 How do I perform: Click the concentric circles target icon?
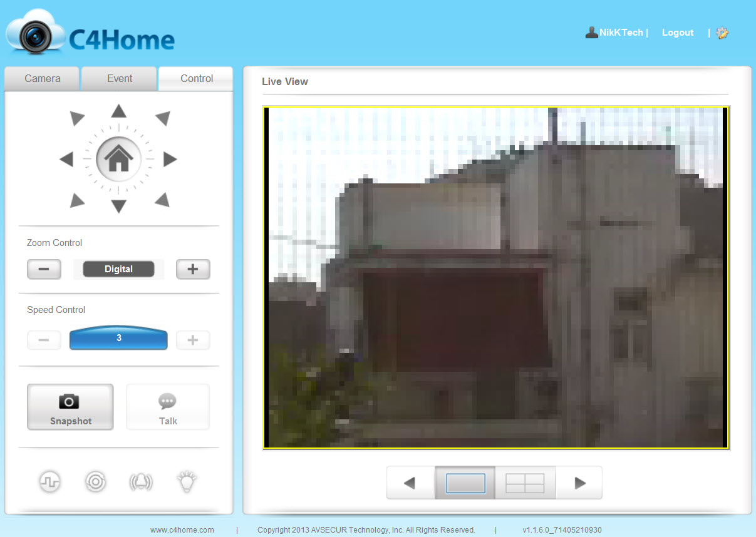[x=96, y=481]
